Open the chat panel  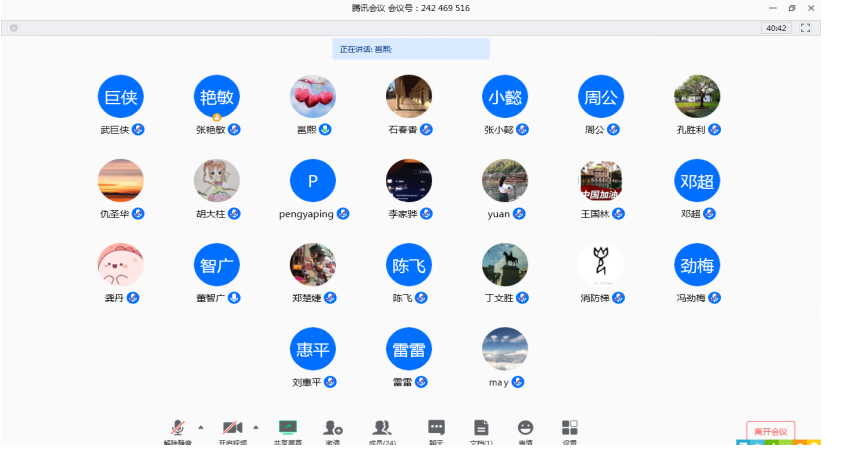(436, 428)
